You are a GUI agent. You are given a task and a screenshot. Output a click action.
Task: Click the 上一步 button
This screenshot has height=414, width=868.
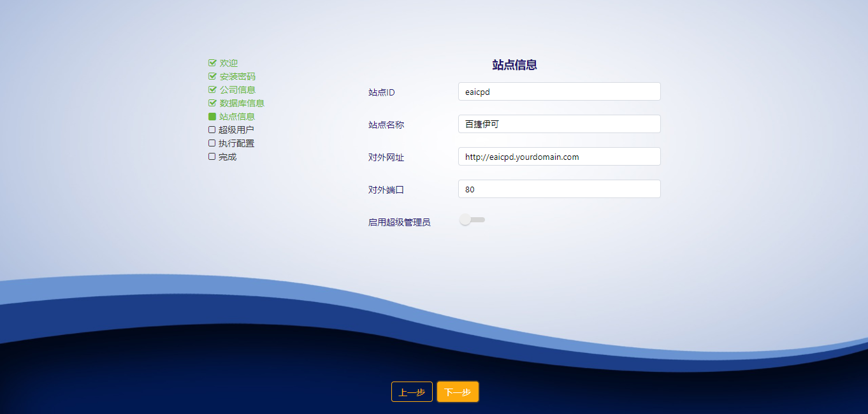coord(412,392)
